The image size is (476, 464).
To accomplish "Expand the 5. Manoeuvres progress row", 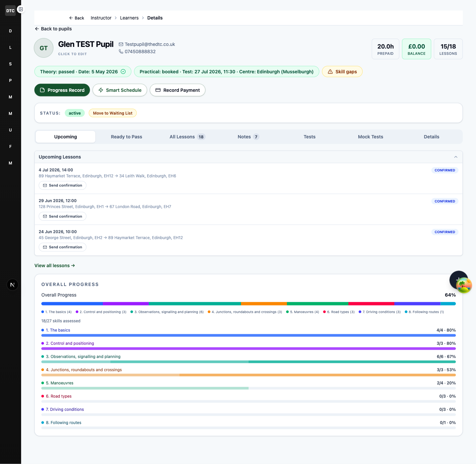I will [x=249, y=385].
